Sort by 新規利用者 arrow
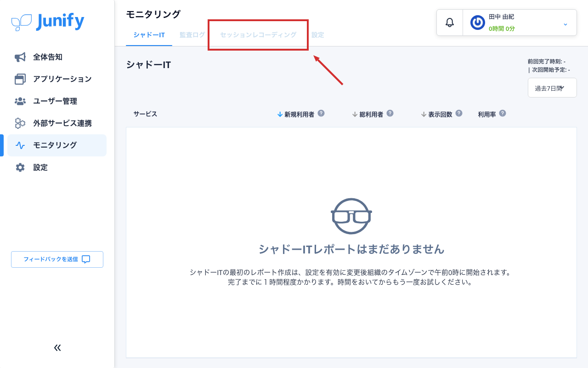The width and height of the screenshot is (588, 368). [280, 114]
